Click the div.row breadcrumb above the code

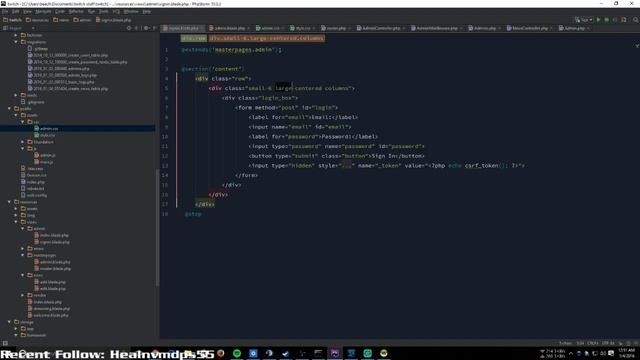[193, 38]
